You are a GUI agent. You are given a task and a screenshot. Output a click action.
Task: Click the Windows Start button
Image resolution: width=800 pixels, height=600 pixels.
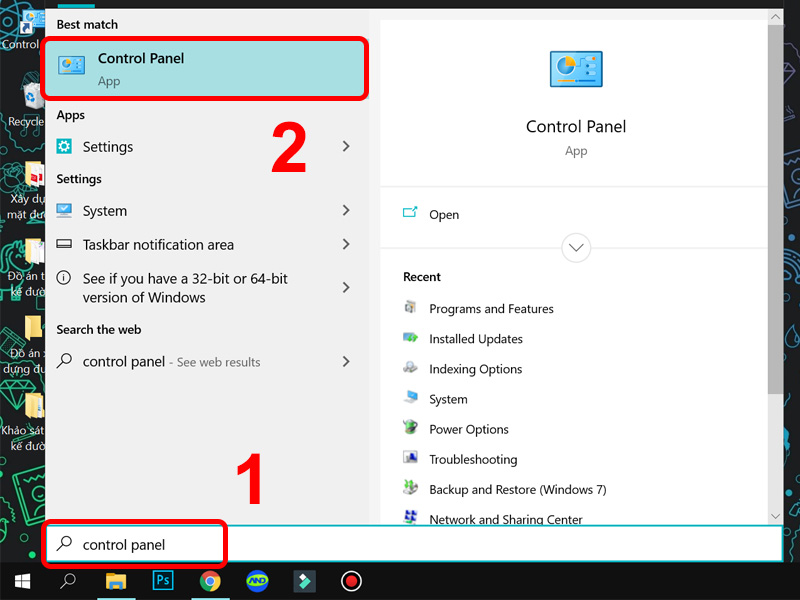tap(22, 580)
